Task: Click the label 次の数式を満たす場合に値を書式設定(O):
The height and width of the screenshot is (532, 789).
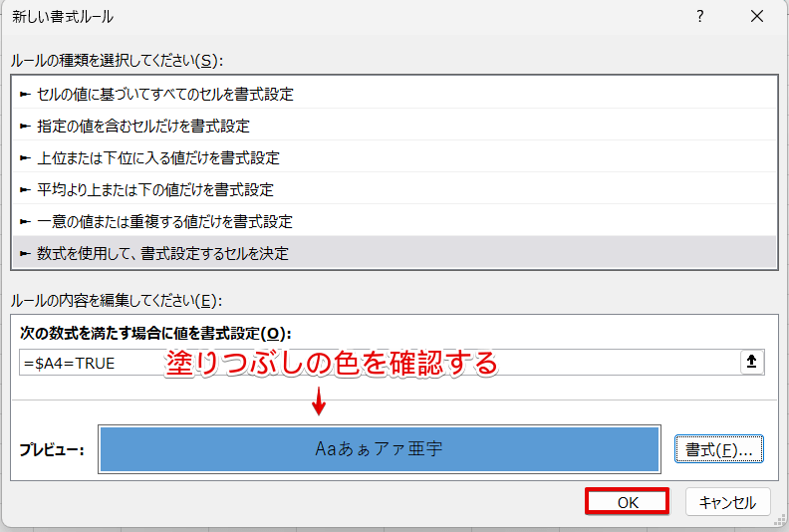Action: (155, 333)
